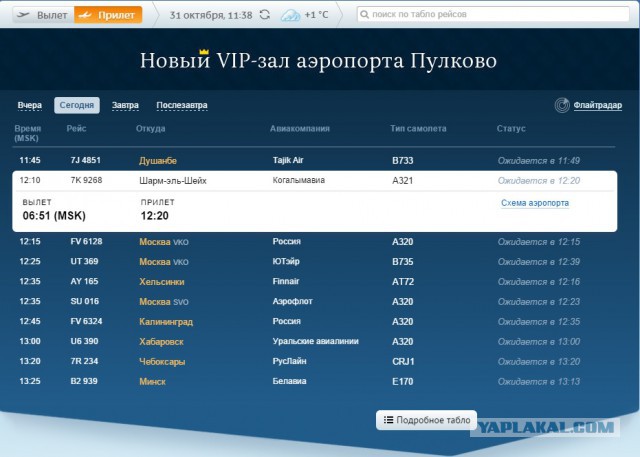Expand the FV 6128 flight row
The width and height of the screenshot is (640, 457).
(314, 242)
